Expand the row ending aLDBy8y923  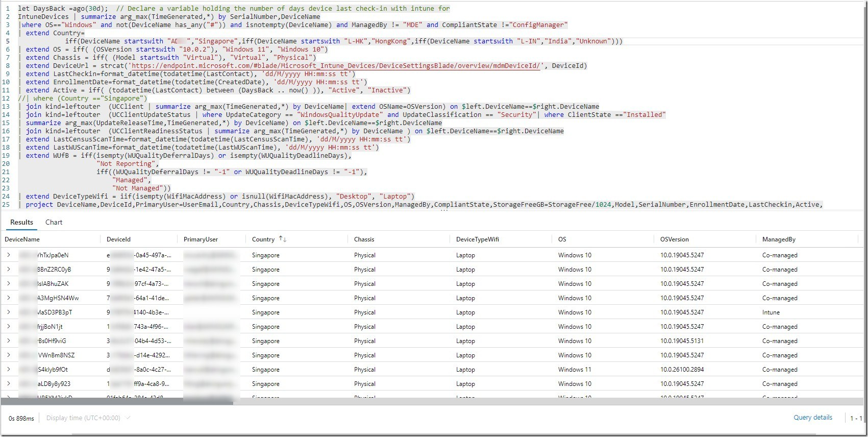point(9,383)
